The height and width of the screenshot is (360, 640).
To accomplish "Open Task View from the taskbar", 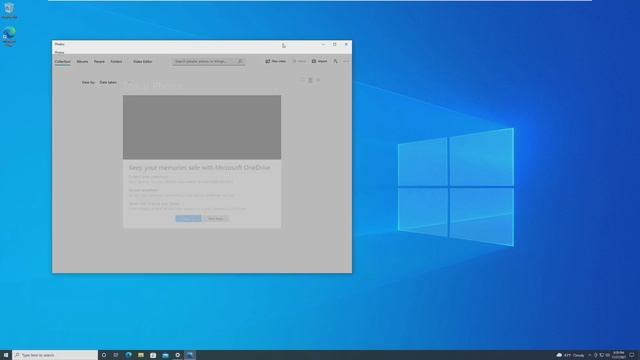I will point(116,355).
